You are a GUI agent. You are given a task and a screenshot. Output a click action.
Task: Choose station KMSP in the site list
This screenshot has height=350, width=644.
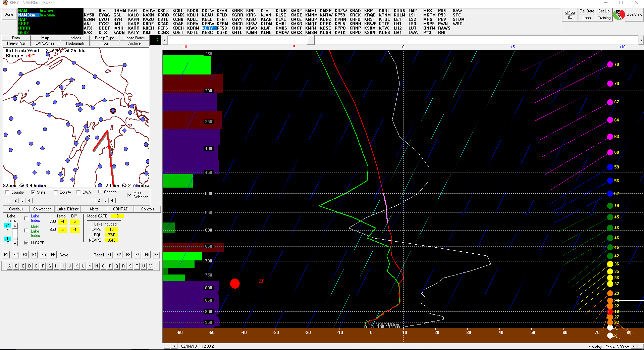(326, 11)
